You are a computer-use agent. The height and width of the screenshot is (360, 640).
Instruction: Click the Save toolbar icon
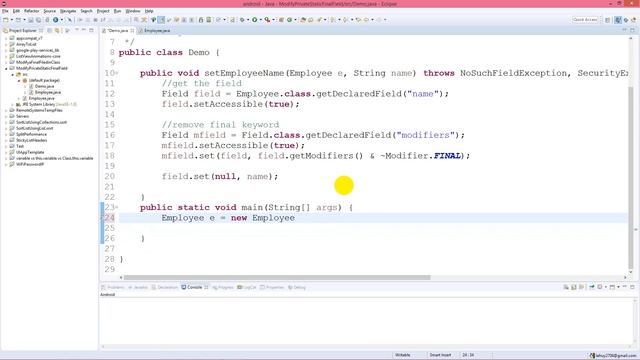click(x=31, y=20)
